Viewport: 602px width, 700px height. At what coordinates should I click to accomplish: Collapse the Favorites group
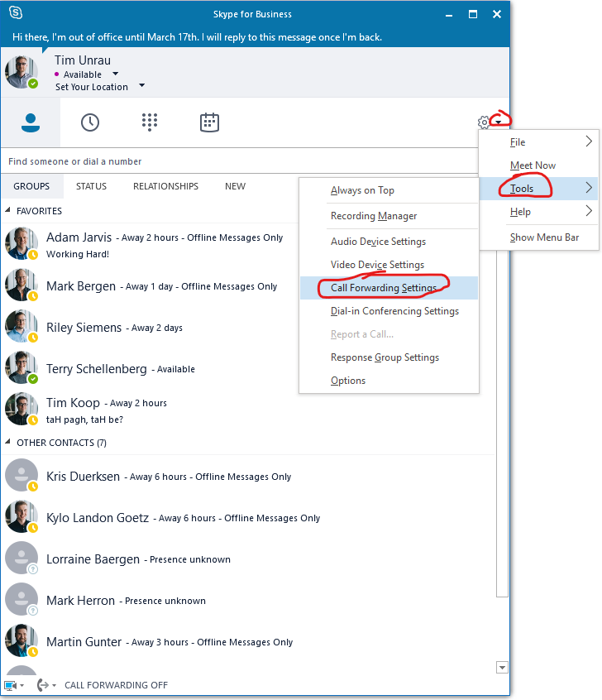pos(9,211)
